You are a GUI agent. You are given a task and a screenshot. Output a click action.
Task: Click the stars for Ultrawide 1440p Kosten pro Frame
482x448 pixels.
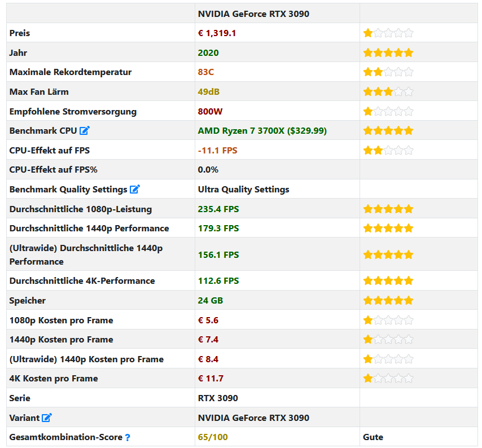click(x=388, y=359)
